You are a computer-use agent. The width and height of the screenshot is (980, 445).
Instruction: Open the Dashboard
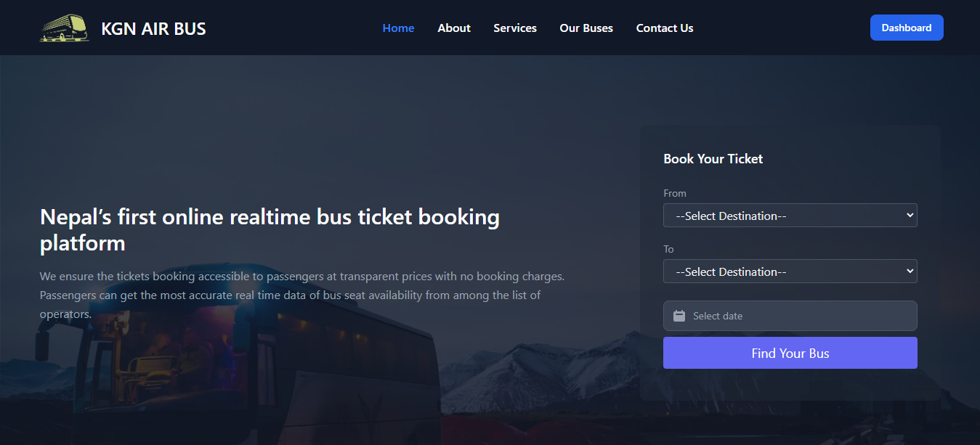point(907,28)
